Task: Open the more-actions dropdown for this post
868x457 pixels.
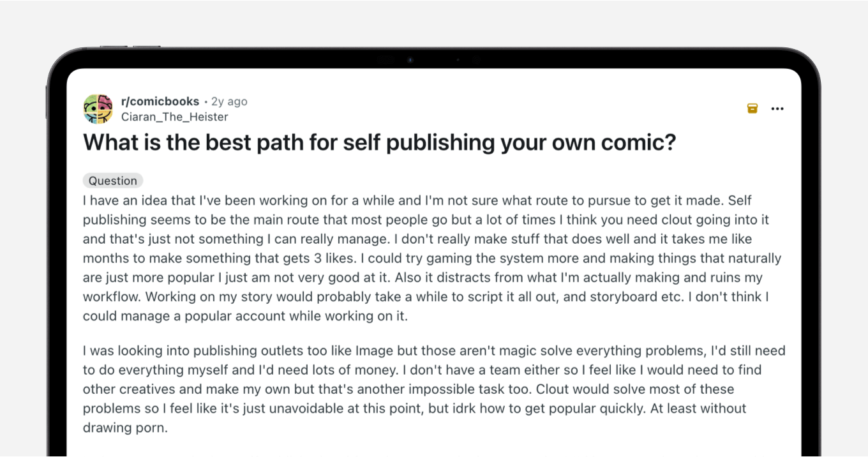Action: [x=777, y=109]
